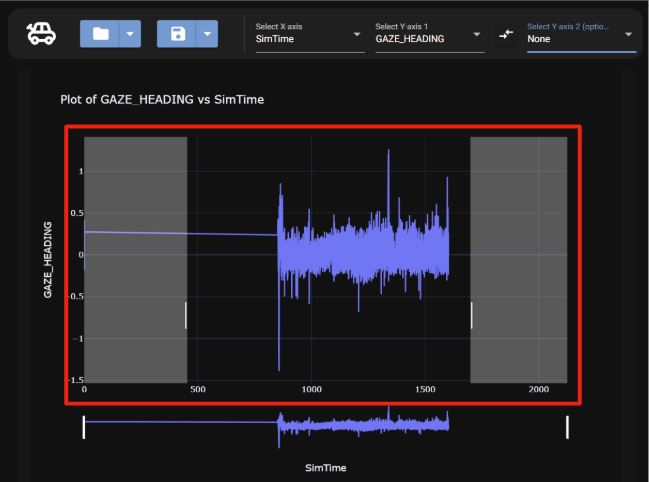Click the car logo icon

tap(41, 34)
